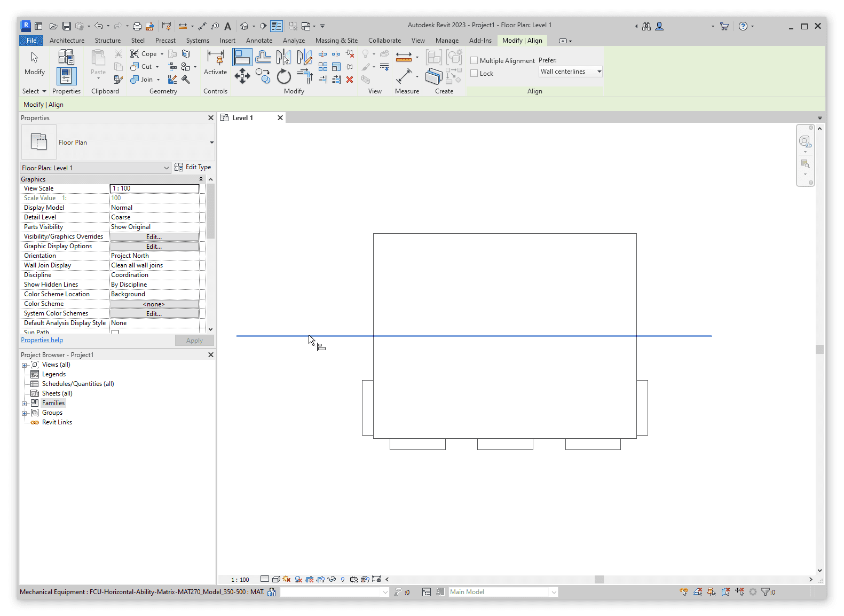Click the Text tool 'A' icon
Image resolution: width=844 pixels, height=616 pixels.
[227, 26]
